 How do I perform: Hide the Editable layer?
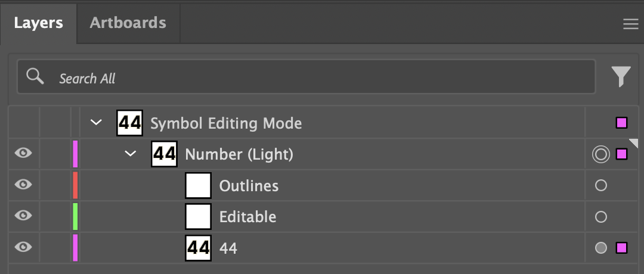point(23,216)
